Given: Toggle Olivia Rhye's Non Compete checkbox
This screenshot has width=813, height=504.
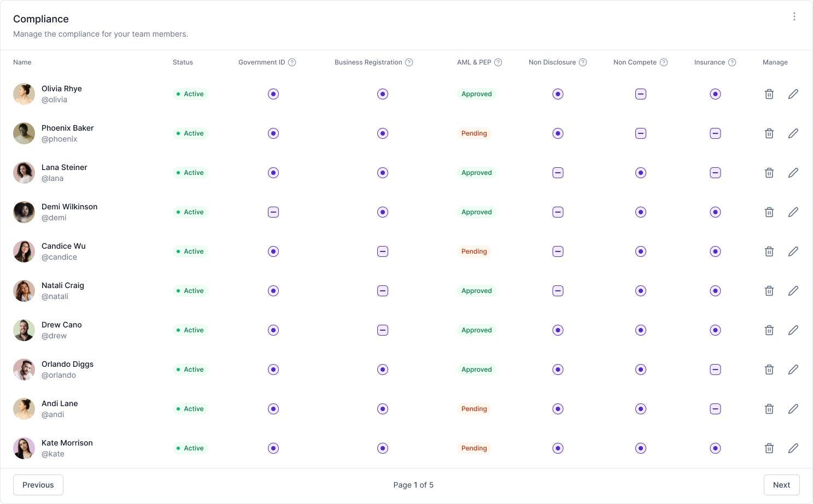Looking at the screenshot, I should pos(641,94).
